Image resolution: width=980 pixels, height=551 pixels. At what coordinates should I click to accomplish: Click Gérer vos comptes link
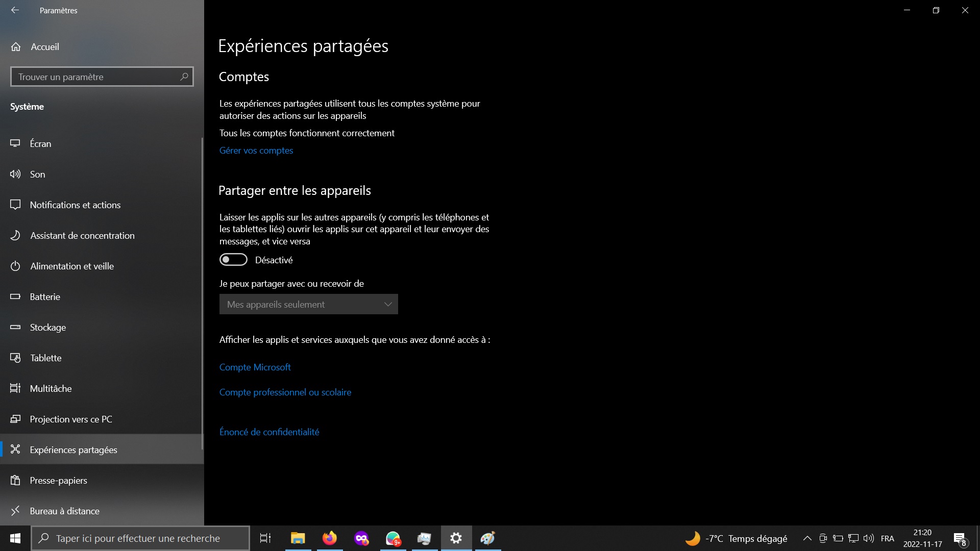pyautogui.click(x=256, y=150)
